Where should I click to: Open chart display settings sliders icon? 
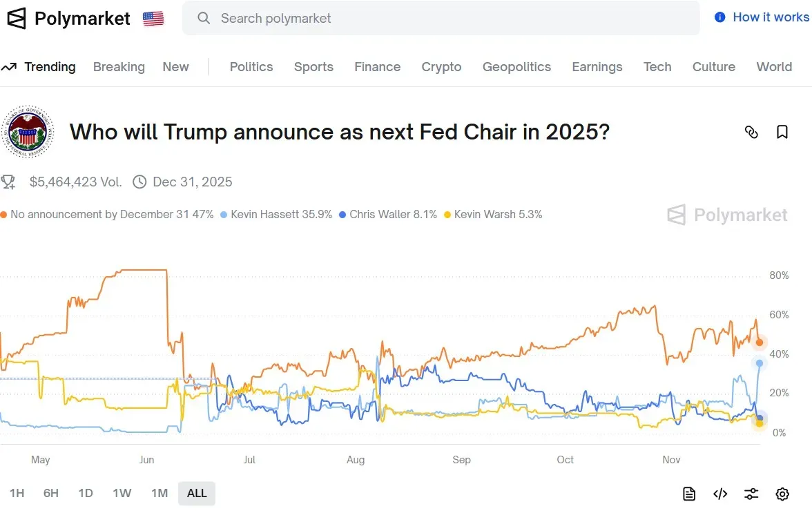point(751,494)
